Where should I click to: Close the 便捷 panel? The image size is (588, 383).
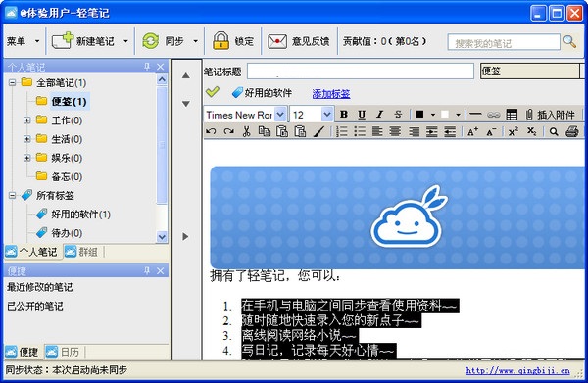pos(161,270)
